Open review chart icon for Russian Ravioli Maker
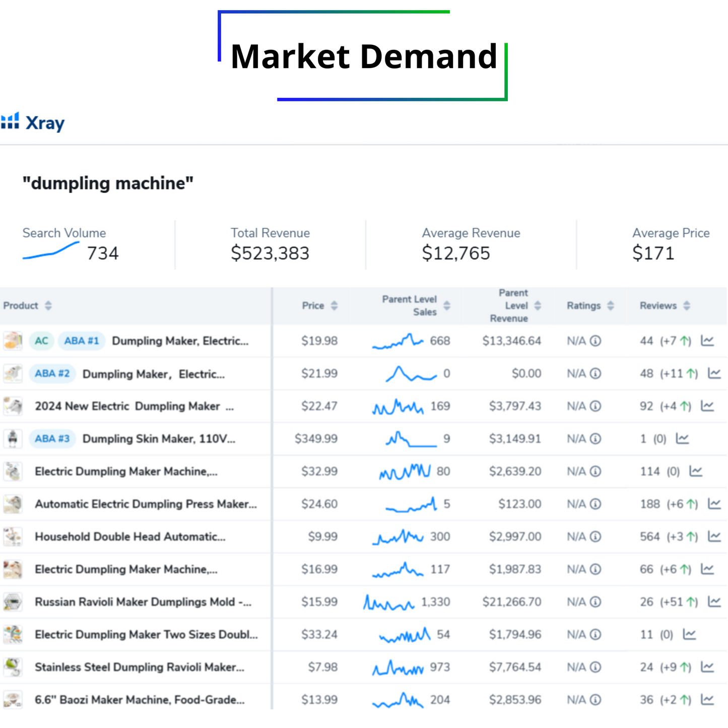 [714, 602]
